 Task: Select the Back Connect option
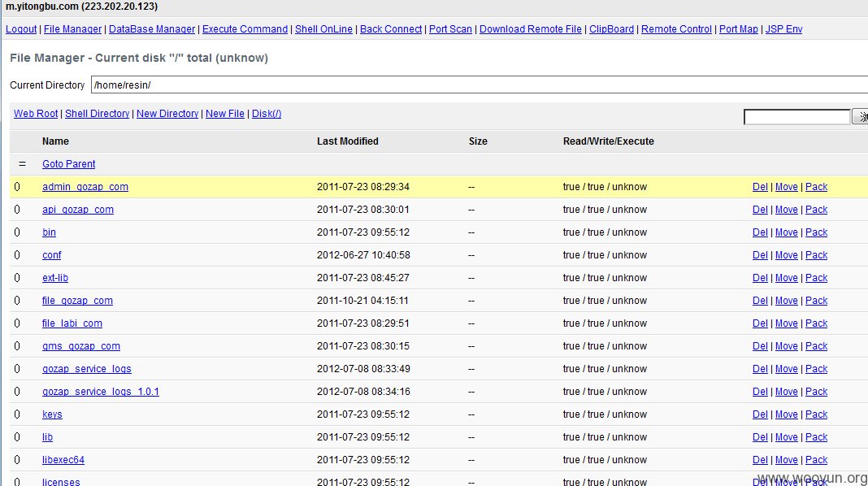tap(391, 28)
